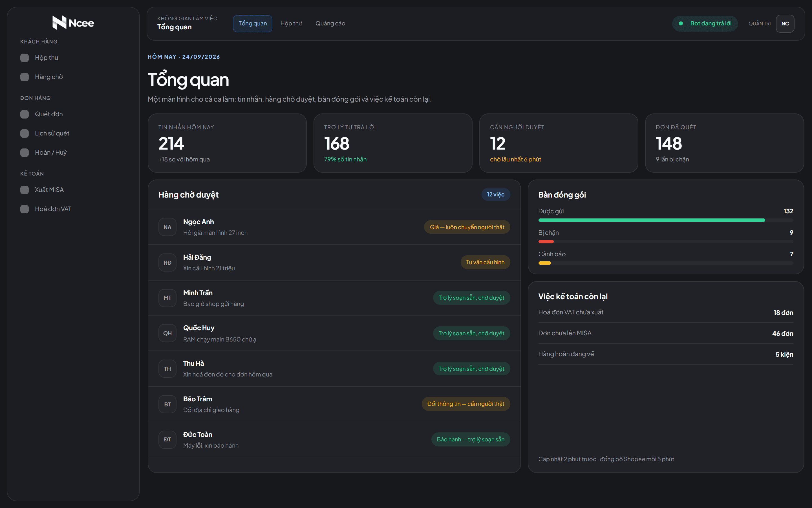Click the Bảo hành — trợ lý soạn sẵn tag
Viewport: 812px width, 508px height.
tap(470, 439)
